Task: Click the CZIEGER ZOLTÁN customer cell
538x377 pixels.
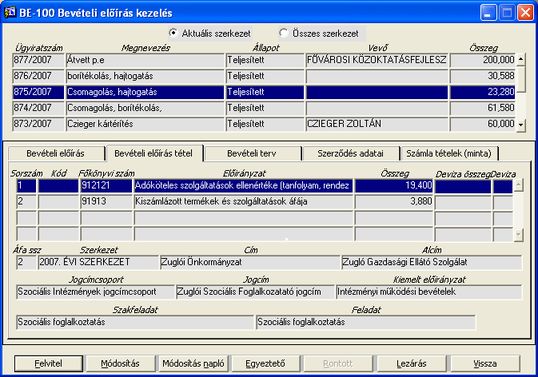Action: (377, 124)
